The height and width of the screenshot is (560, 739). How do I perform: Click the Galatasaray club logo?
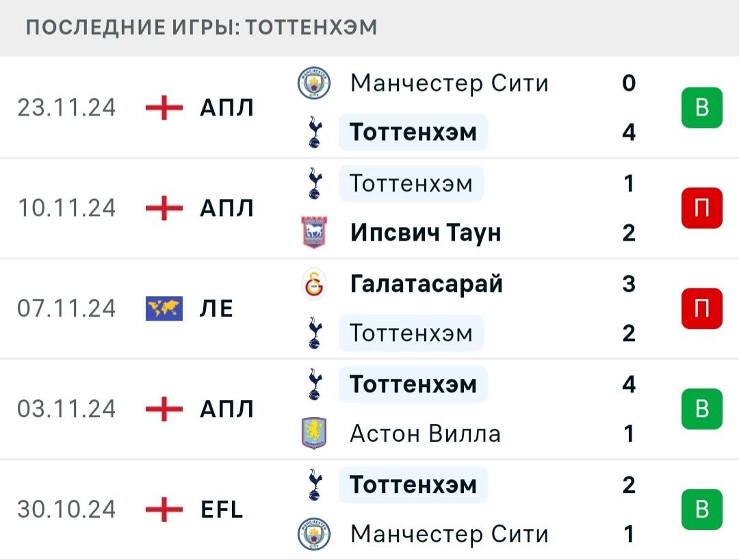(314, 284)
